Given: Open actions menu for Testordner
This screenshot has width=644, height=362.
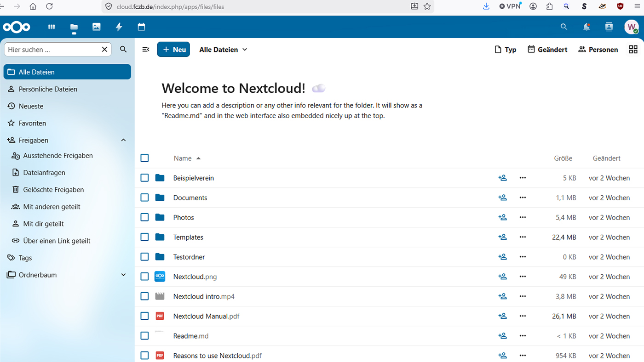Looking at the screenshot, I should pos(523,257).
